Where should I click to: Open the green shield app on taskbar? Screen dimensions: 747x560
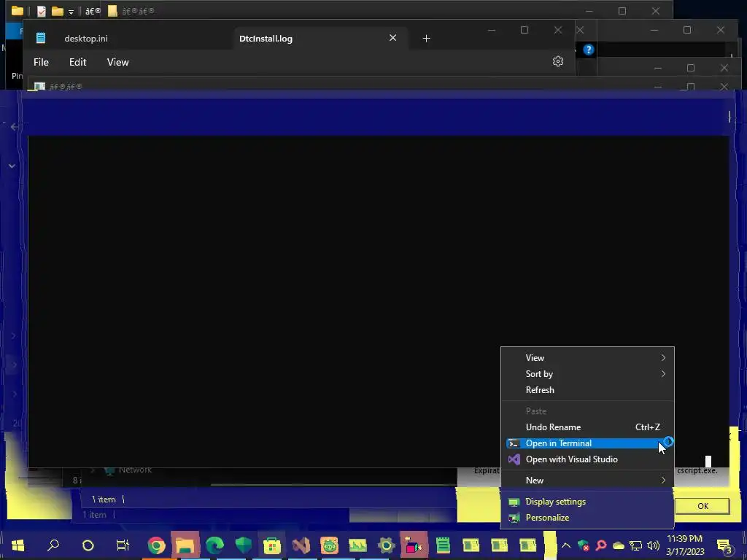coord(244,545)
